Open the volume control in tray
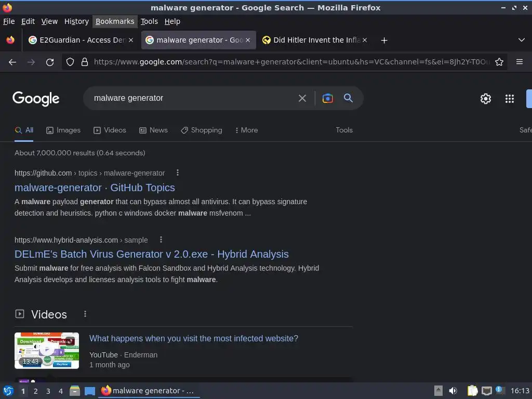Image resolution: width=532 pixels, height=399 pixels. [x=453, y=391]
